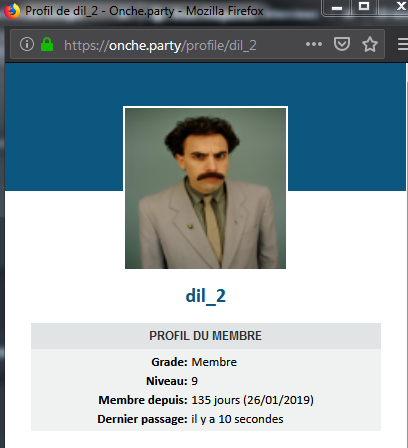Open the Firefox hamburger menu
This screenshot has width=408, height=448.
[x=403, y=44]
